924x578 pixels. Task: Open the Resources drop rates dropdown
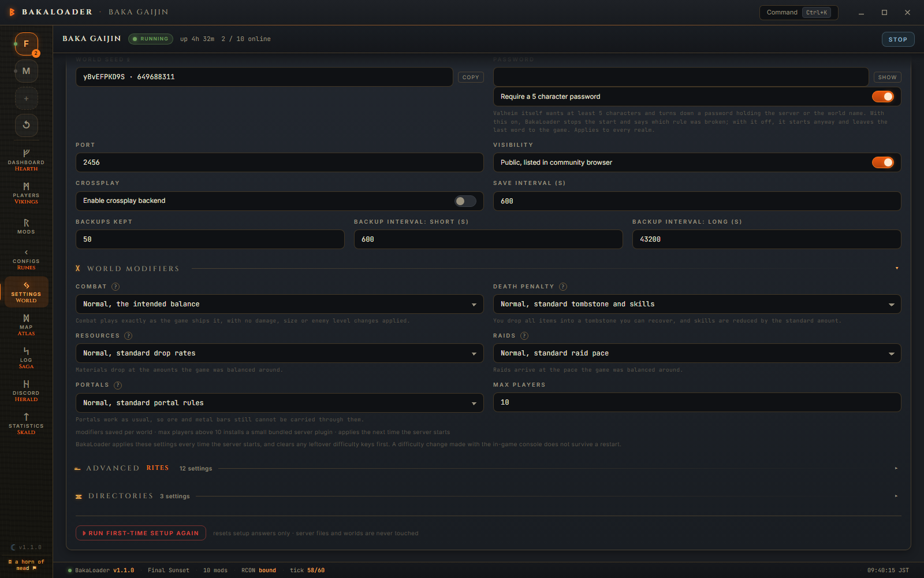click(x=280, y=353)
